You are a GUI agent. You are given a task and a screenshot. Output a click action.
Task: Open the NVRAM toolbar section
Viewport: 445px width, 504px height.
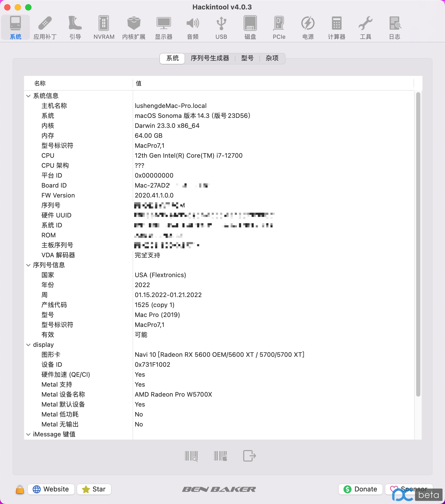pos(104,28)
